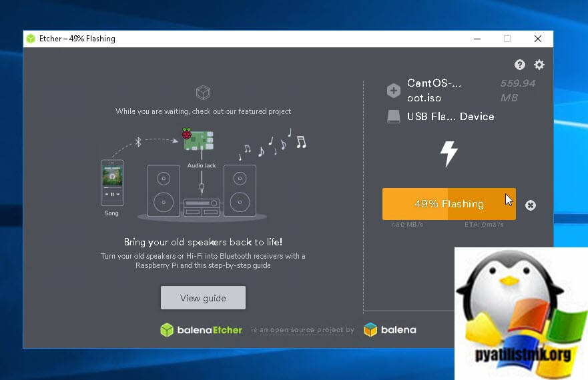This screenshot has width=588, height=380.
Task: Minimize the Etcher window
Action: pyautogui.click(x=476, y=39)
